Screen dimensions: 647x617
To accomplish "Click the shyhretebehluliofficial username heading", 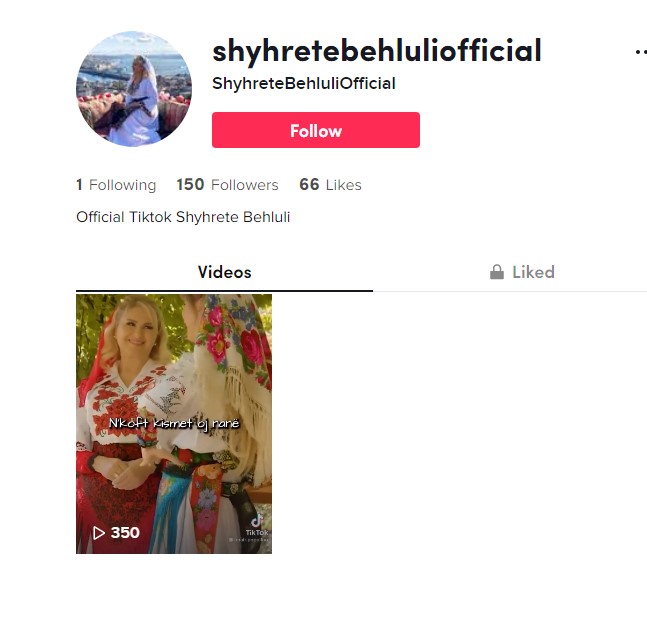I will coord(377,51).
